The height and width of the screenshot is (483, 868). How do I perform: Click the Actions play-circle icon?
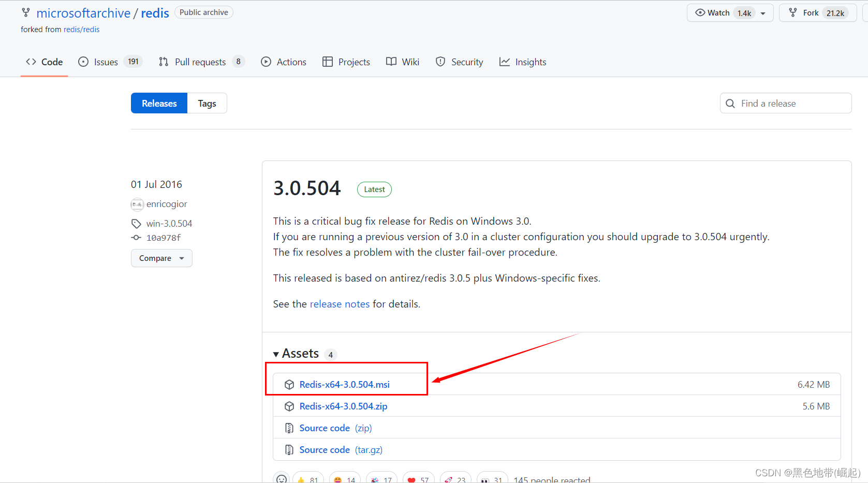click(x=267, y=62)
